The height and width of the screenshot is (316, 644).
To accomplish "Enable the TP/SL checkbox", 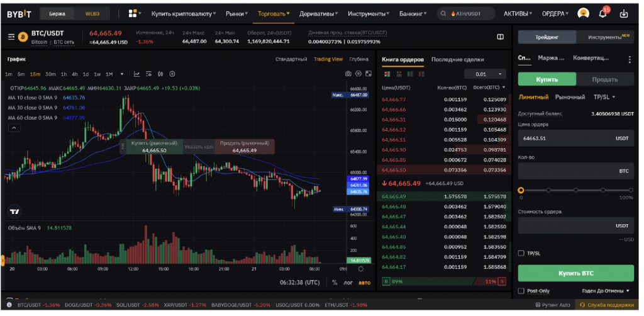I will click(521, 253).
